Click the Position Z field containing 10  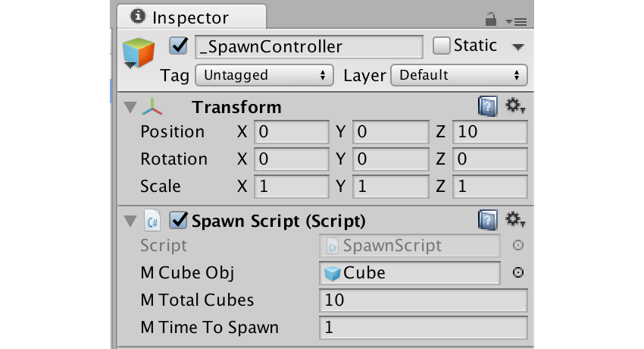pos(490,132)
